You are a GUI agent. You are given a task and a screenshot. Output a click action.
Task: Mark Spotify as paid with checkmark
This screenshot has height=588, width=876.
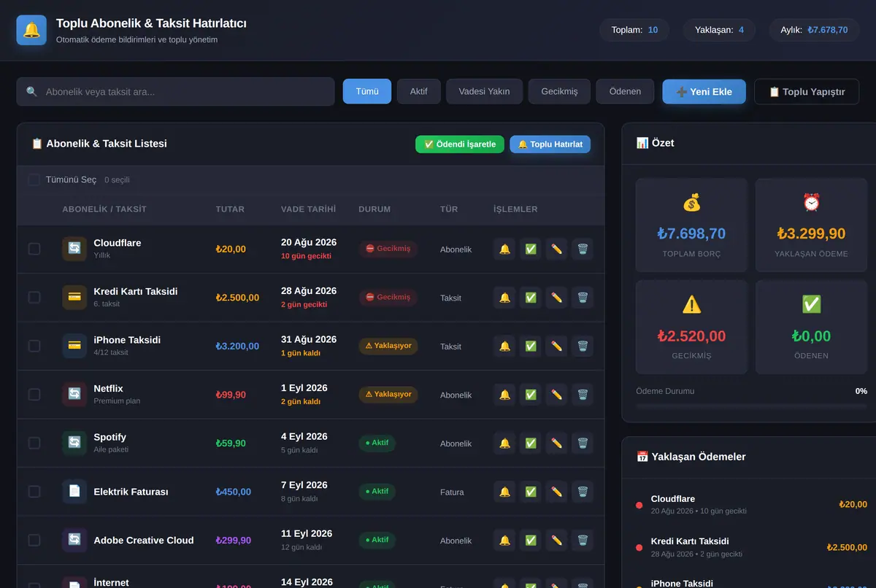(531, 443)
